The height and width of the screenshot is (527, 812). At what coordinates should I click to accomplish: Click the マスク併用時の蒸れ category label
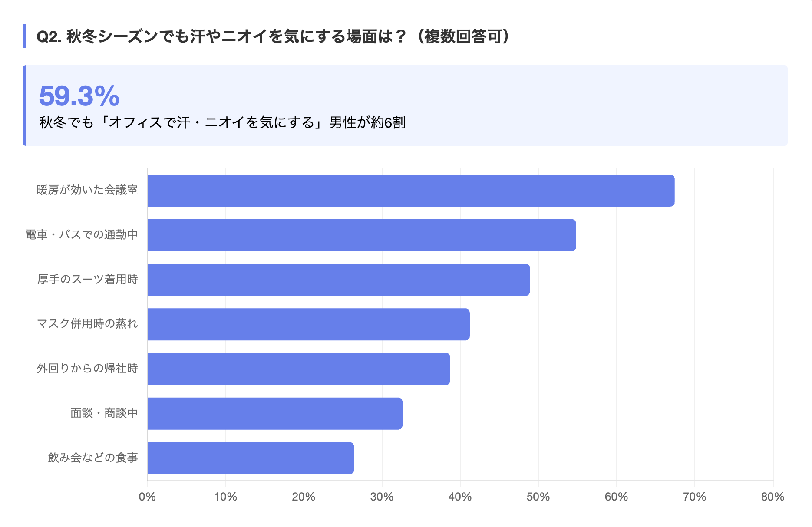(87, 324)
